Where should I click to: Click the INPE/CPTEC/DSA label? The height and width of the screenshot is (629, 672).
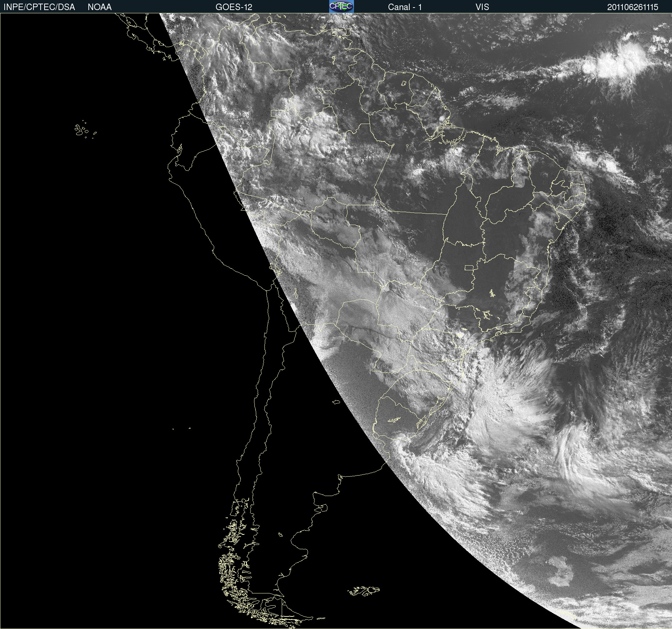point(39,7)
